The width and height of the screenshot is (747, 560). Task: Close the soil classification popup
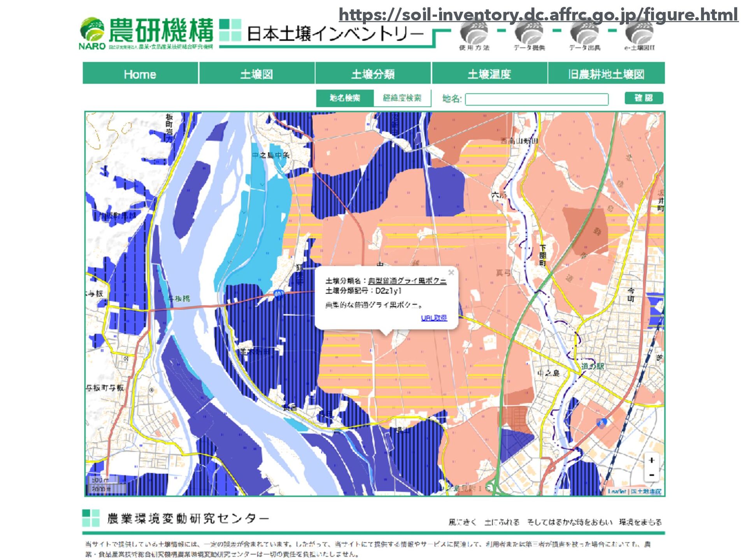click(451, 273)
